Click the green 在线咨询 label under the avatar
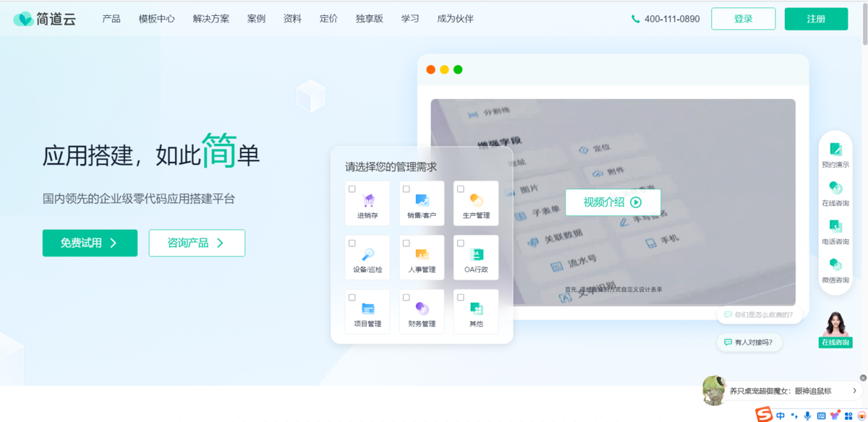 835,343
